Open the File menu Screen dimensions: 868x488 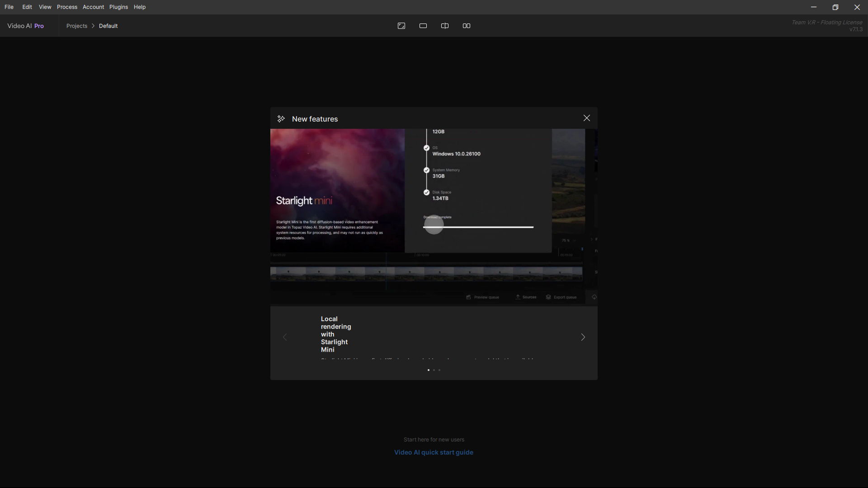[x=9, y=7]
